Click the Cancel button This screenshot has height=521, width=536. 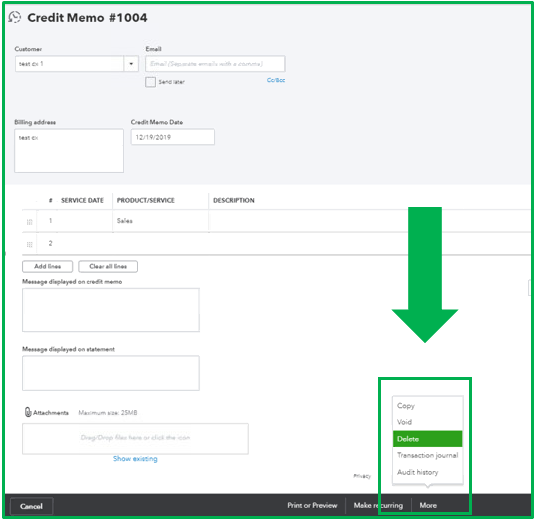[x=31, y=506]
